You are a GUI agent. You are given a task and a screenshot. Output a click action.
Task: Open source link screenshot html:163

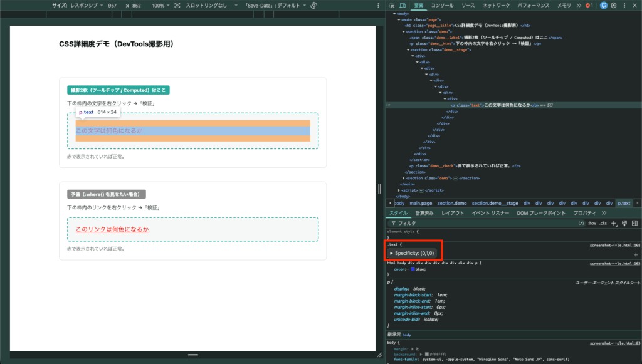click(x=614, y=264)
